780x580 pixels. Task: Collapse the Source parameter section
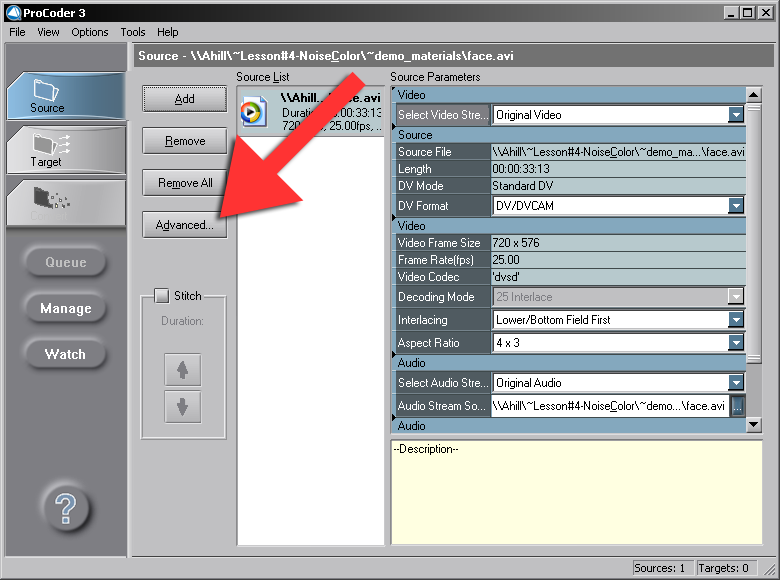point(394,127)
